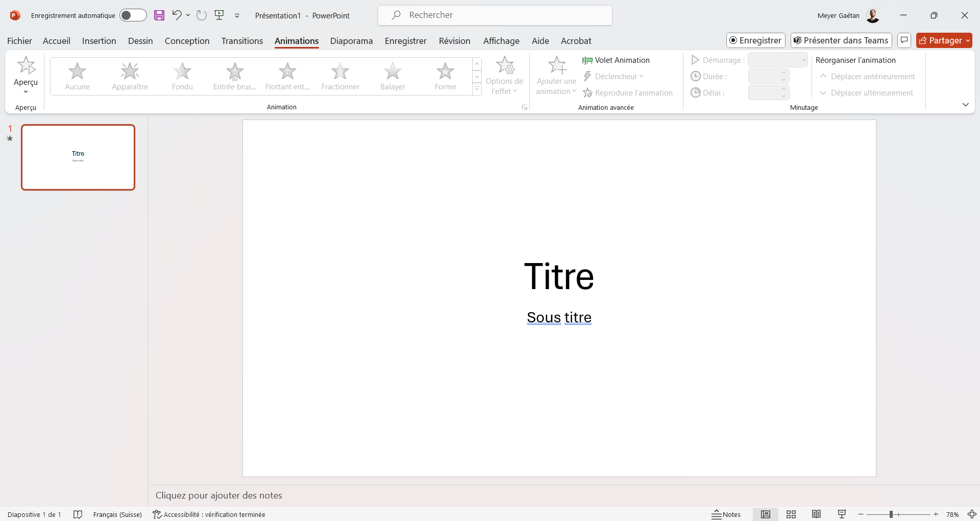Viewport: 980px width, 521px height.
Task: Switch to Slide Sorter view icon
Action: tap(791, 514)
